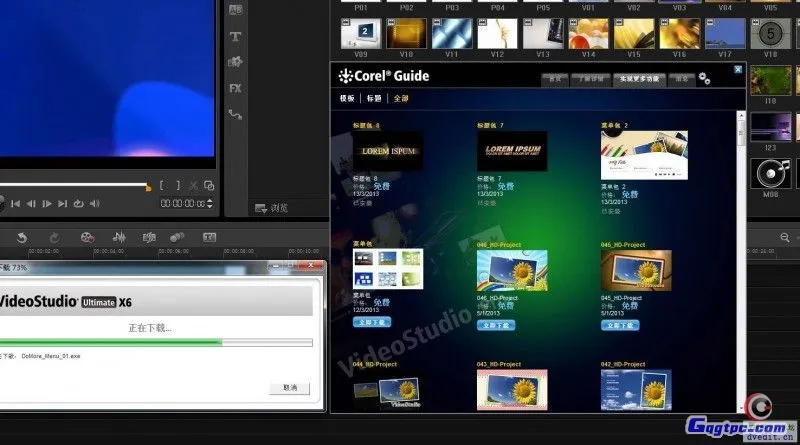Image resolution: width=800 pixels, height=445 pixels.
Task: Open the 实现更多功能 tab in Corel Guide
Action: point(640,79)
